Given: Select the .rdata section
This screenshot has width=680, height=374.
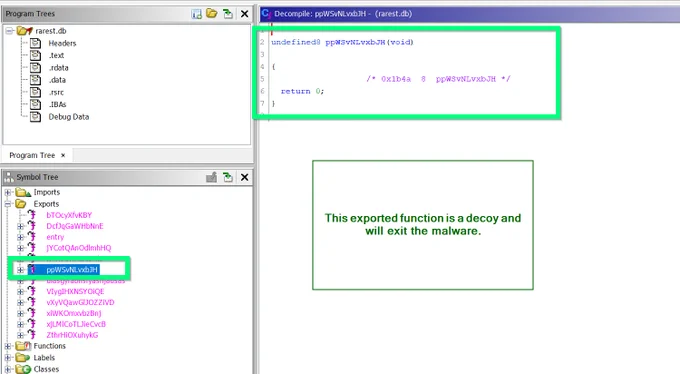Looking at the screenshot, I should pos(59,68).
